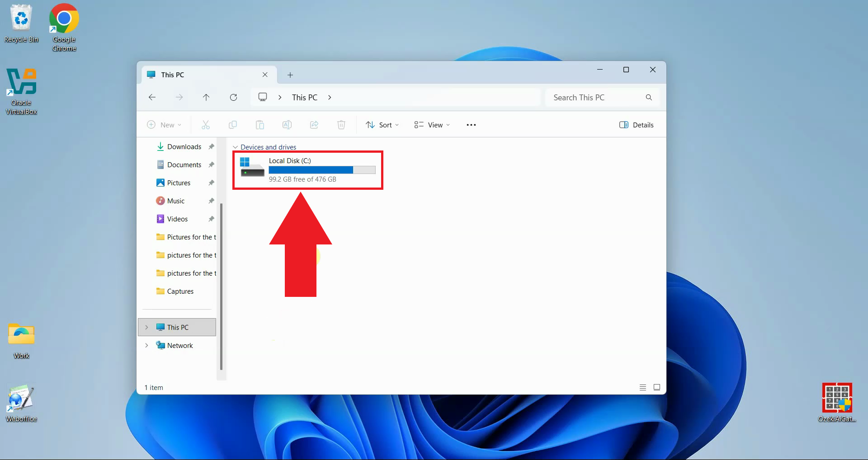Click the New button
The image size is (868, 460).
(x=164, y=125)
